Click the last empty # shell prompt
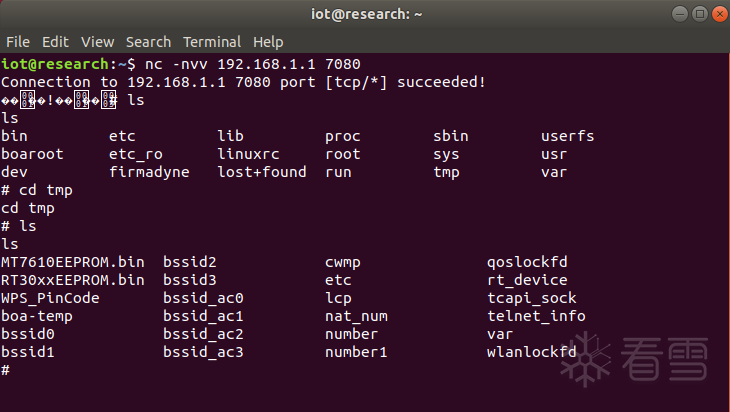Viewport: 730px width, 412px height. point(6,370)
